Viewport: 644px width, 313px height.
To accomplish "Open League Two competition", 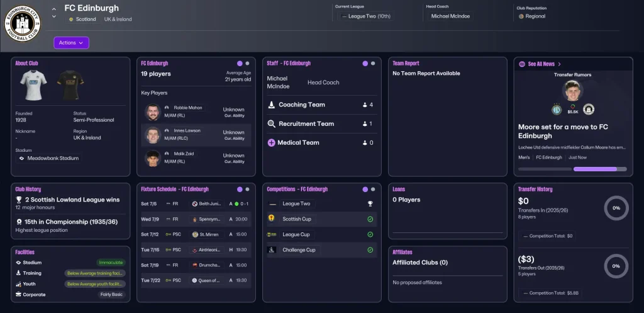I will click(x=297, y=203).
